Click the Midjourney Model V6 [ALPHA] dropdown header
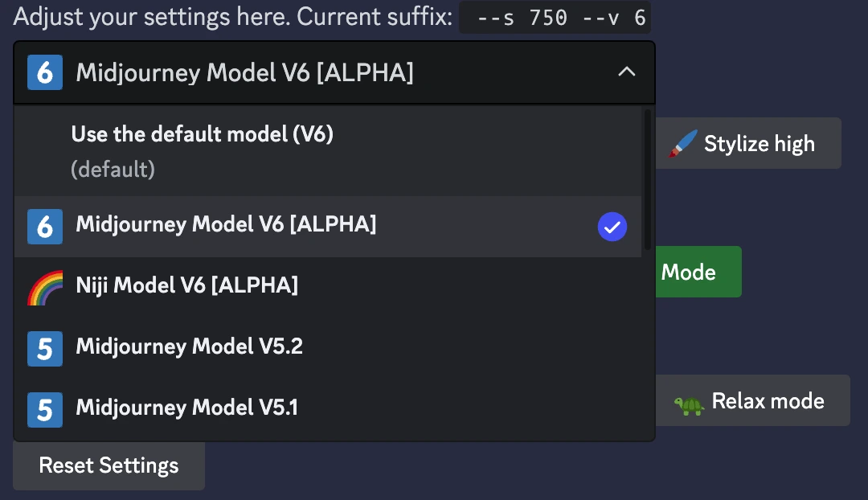Screen dimensions: 868x500 point(334,72)
